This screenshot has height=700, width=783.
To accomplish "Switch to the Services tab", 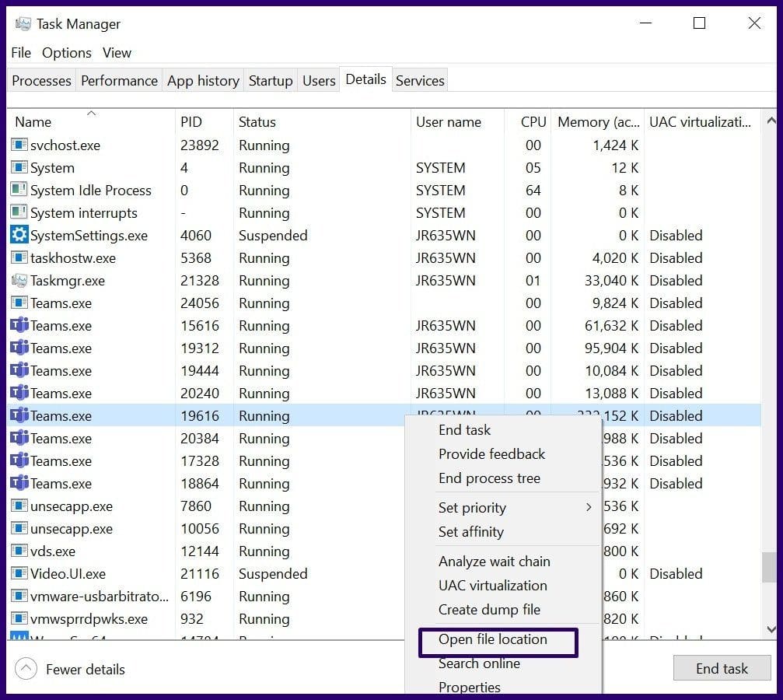I will pos(419,80).
